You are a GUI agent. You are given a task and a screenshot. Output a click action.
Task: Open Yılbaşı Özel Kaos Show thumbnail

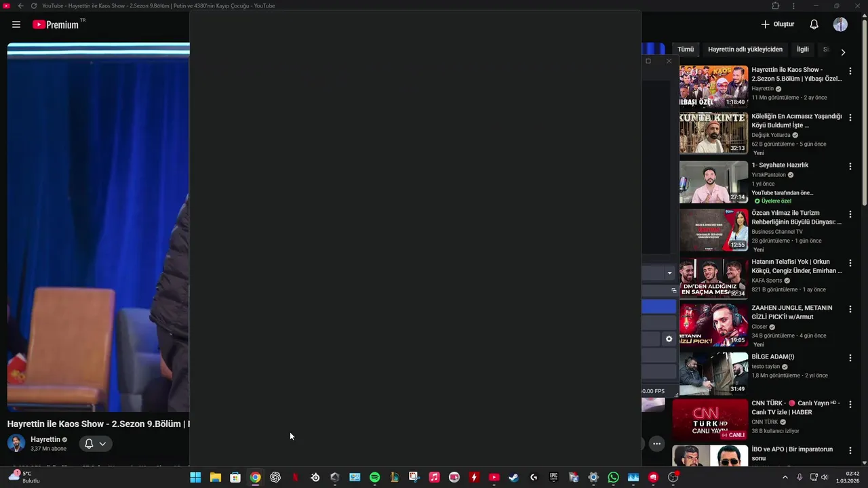(x=713, y=86)
